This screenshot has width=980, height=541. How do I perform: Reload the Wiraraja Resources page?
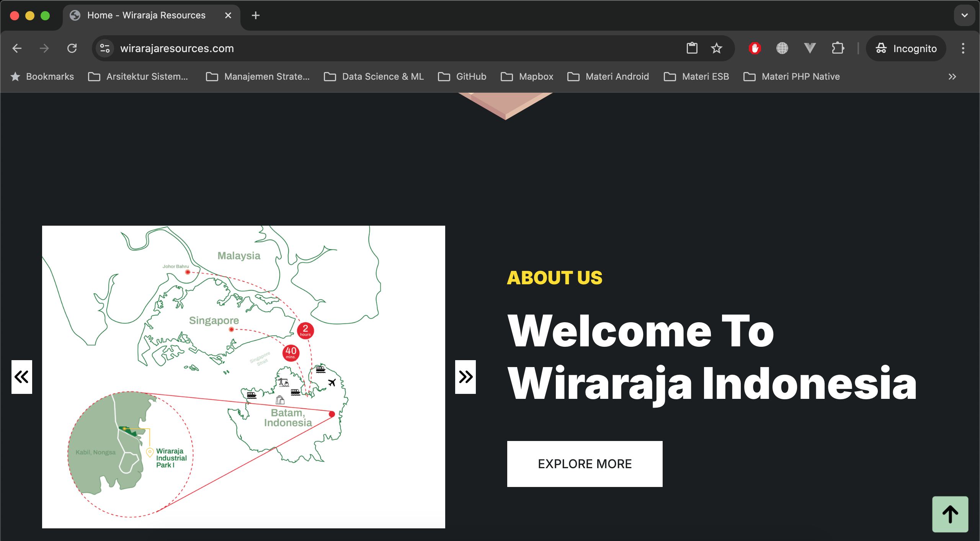point(72,48)
